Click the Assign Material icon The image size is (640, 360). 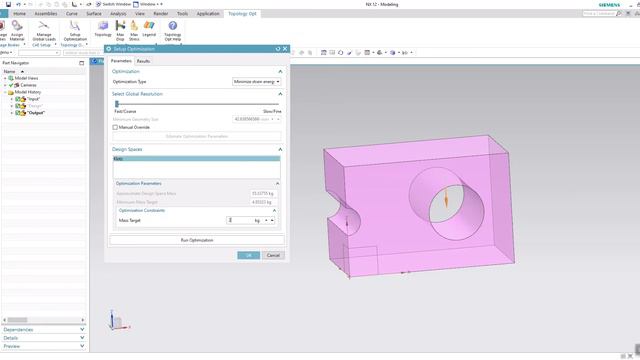(17, 31)
